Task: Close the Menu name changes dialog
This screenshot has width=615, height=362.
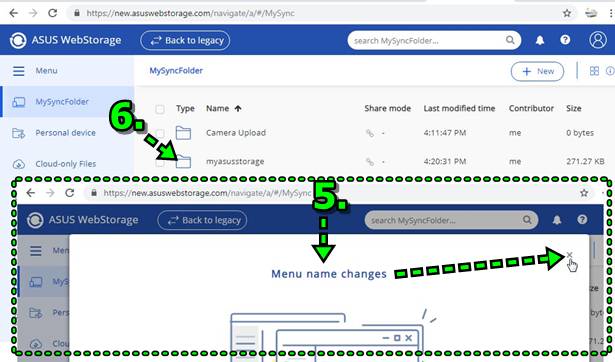Action: click(x=570, y=255)
